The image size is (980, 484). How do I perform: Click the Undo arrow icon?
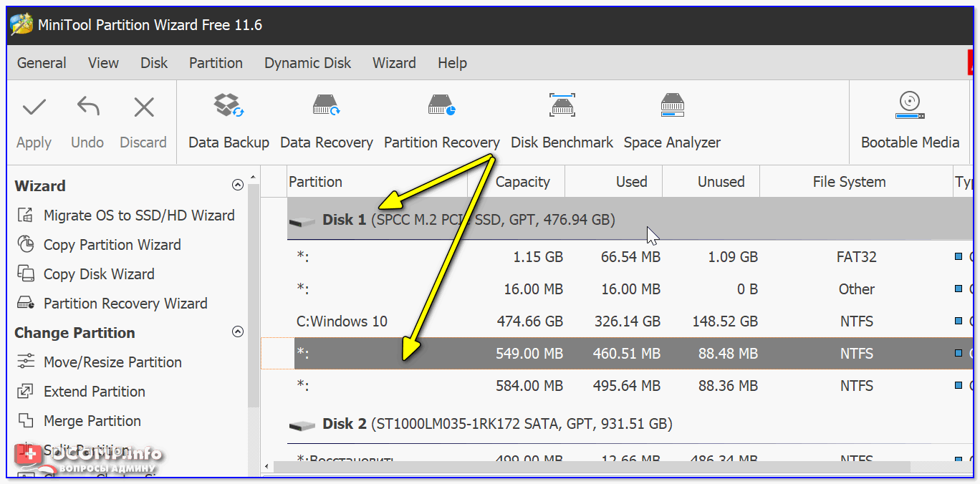[x=87, y=108]
